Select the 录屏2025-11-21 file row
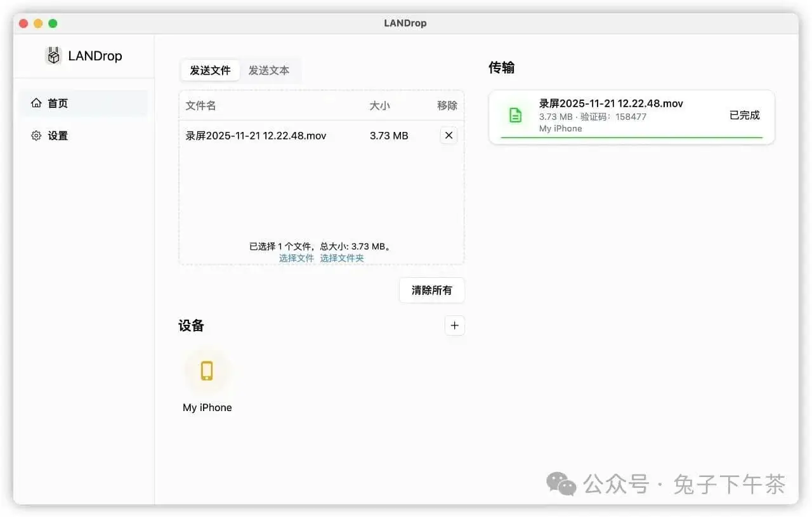The height and width of the screenshot is (517, 812). coord(256,135)
